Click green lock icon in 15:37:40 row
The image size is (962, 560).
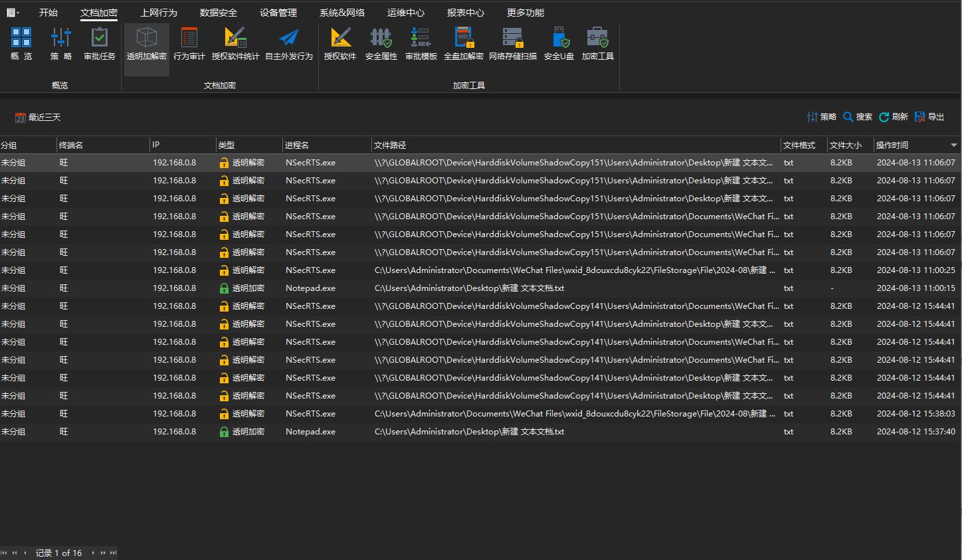224,432
